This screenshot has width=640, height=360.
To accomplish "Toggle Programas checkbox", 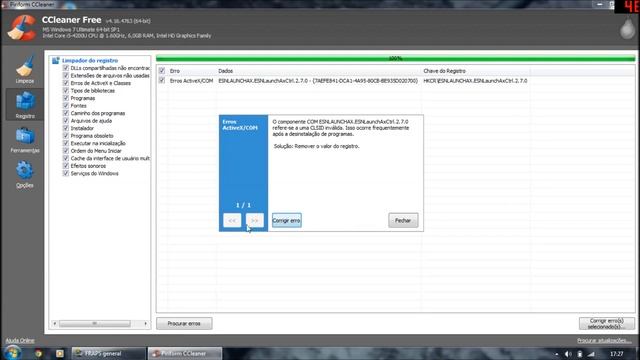I will (66, 98).
